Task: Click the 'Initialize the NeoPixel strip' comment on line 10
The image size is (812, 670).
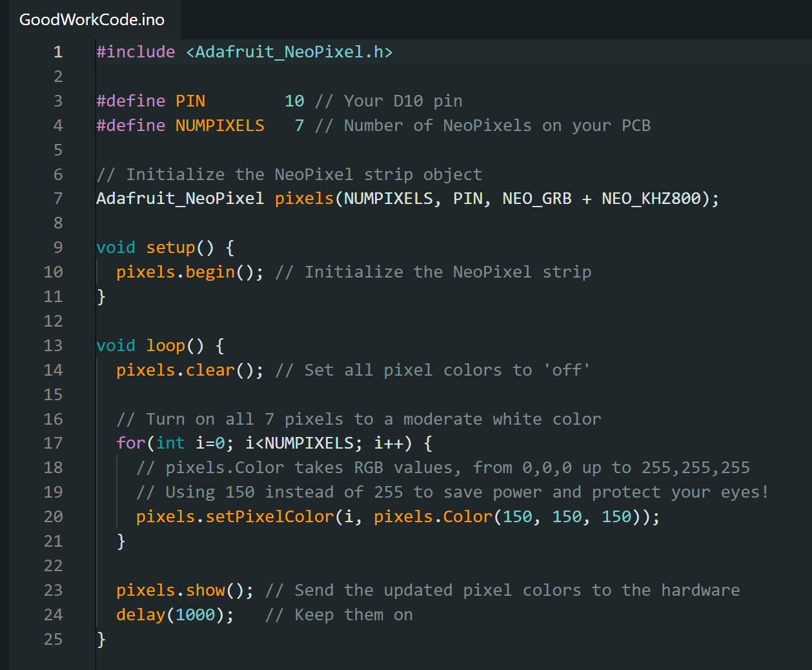Action: [433, 272]
